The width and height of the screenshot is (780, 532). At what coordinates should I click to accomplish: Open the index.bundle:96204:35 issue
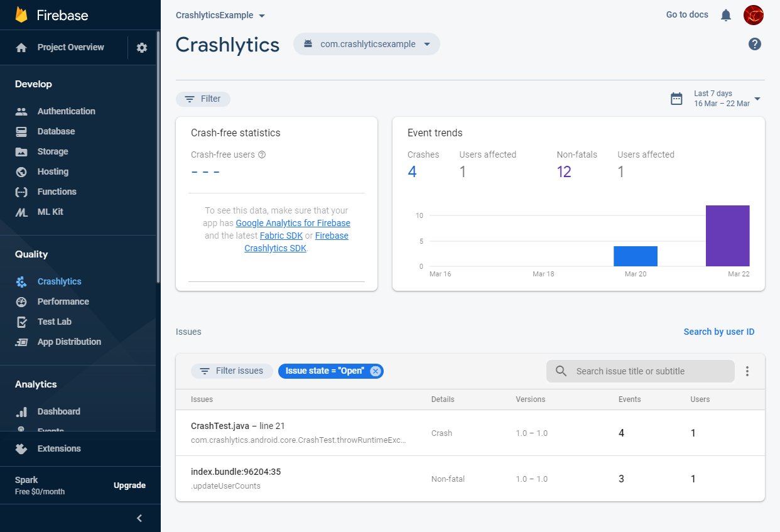click(x=470, y=479)
